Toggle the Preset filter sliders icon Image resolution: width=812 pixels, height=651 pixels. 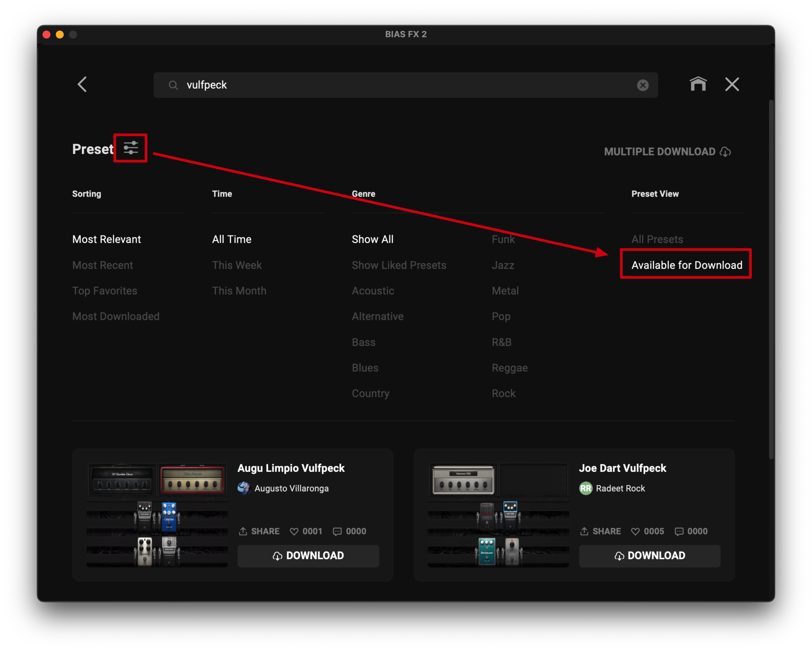(131, 148)
